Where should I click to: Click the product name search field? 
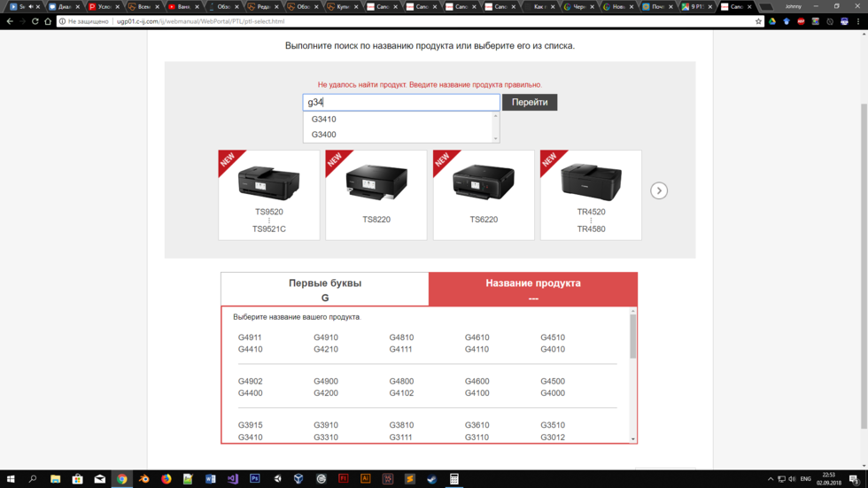[401, 103]
